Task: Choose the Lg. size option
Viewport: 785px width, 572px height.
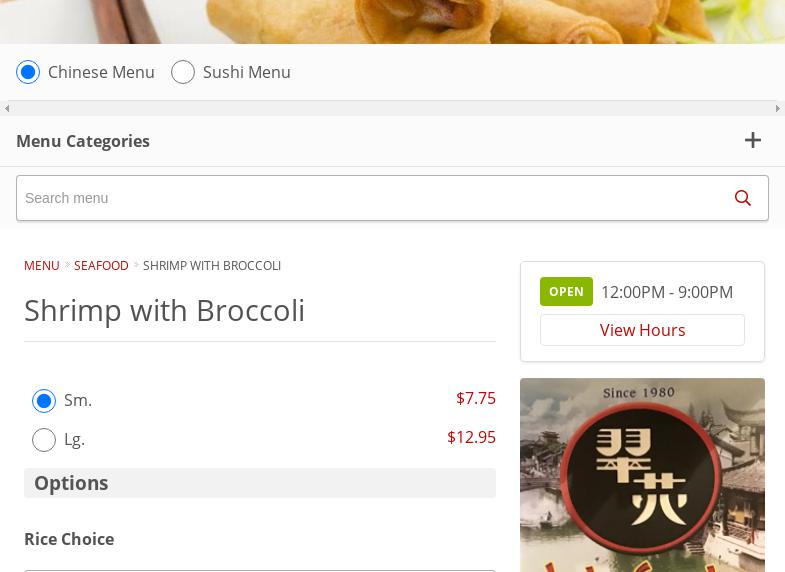Action: click(44, 440)
